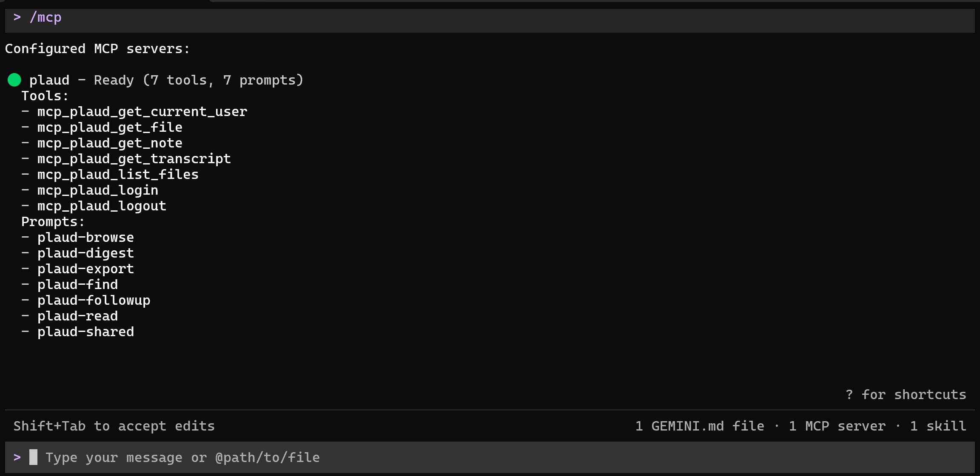Click the plaud-find prompt entry
Viewport: 980px width, 476px height.
coord(77,285)
